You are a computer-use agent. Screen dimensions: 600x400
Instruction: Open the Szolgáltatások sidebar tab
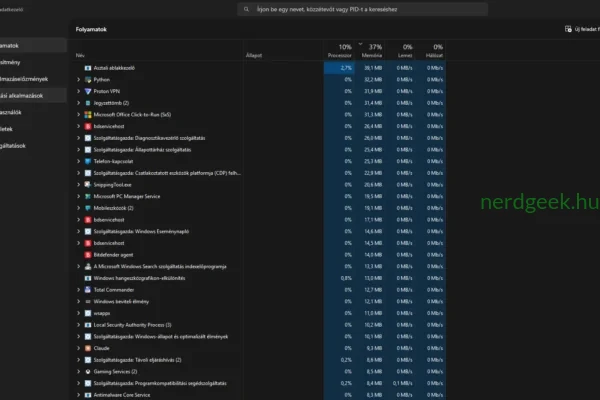(x=33, y=145)
